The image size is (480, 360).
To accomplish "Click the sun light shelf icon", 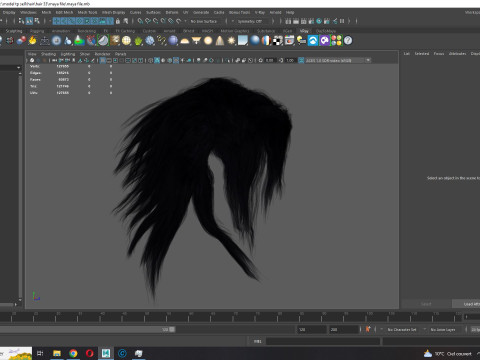I will point(231,40).
